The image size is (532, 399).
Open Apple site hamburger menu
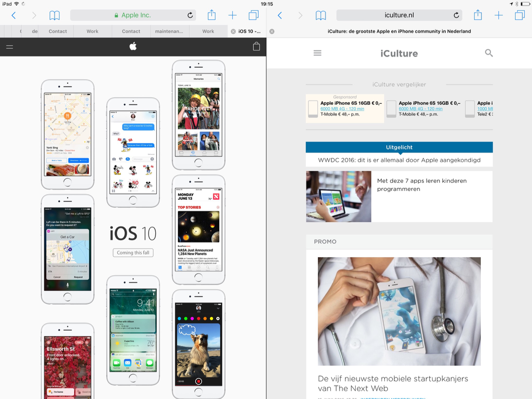click(10, 47)
